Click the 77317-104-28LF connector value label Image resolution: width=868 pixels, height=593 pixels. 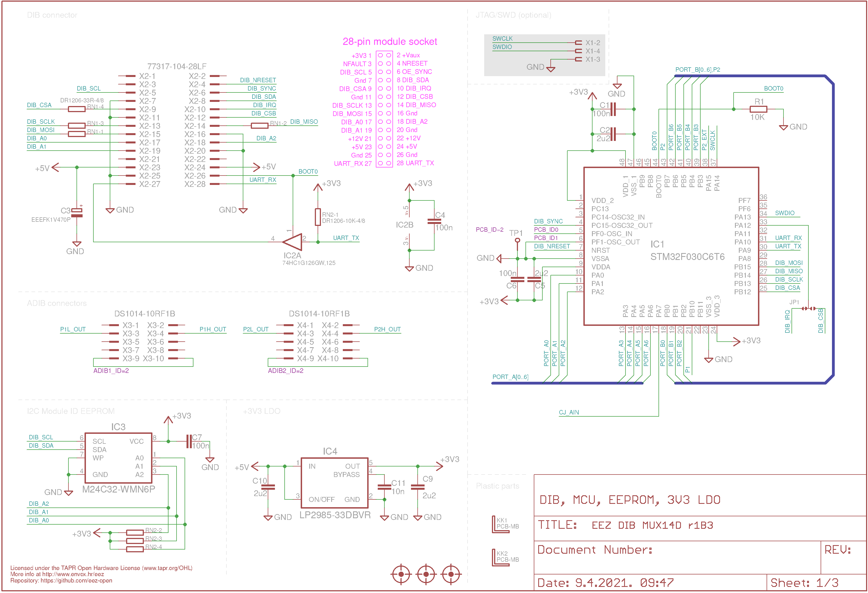pos(177,66)
